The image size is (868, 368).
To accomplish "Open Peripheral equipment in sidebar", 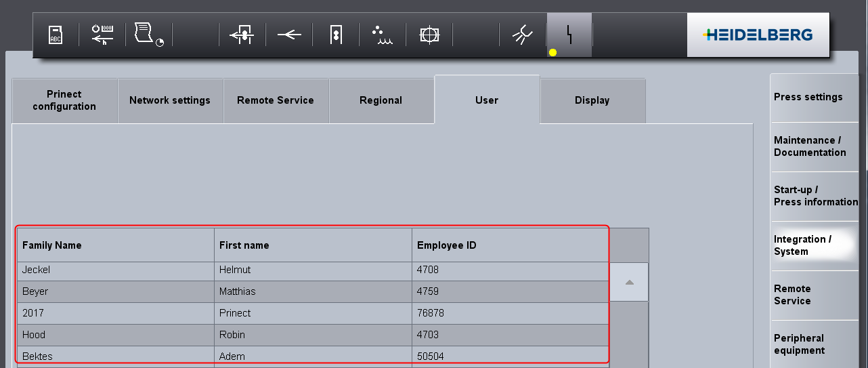I will [x=799, y=344].
